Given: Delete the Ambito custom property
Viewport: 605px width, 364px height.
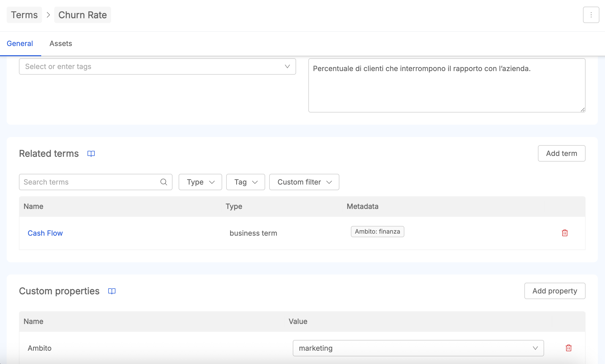Looking at the screenshot, I should pos(569,348).
